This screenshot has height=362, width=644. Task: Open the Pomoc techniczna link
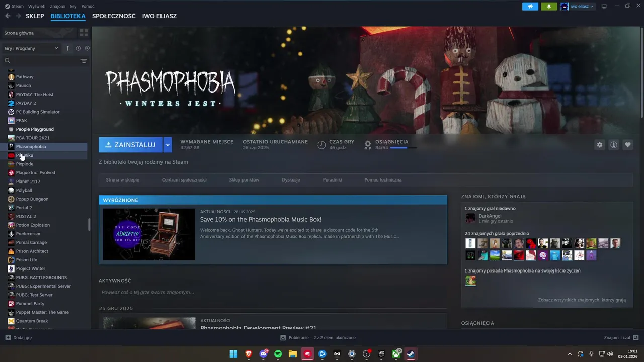click(x=383, y=179)
